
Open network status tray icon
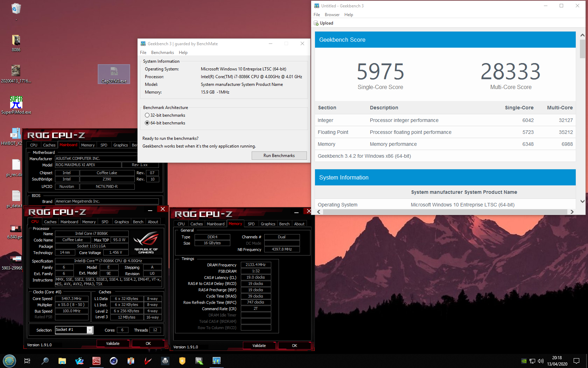point(532,361)
